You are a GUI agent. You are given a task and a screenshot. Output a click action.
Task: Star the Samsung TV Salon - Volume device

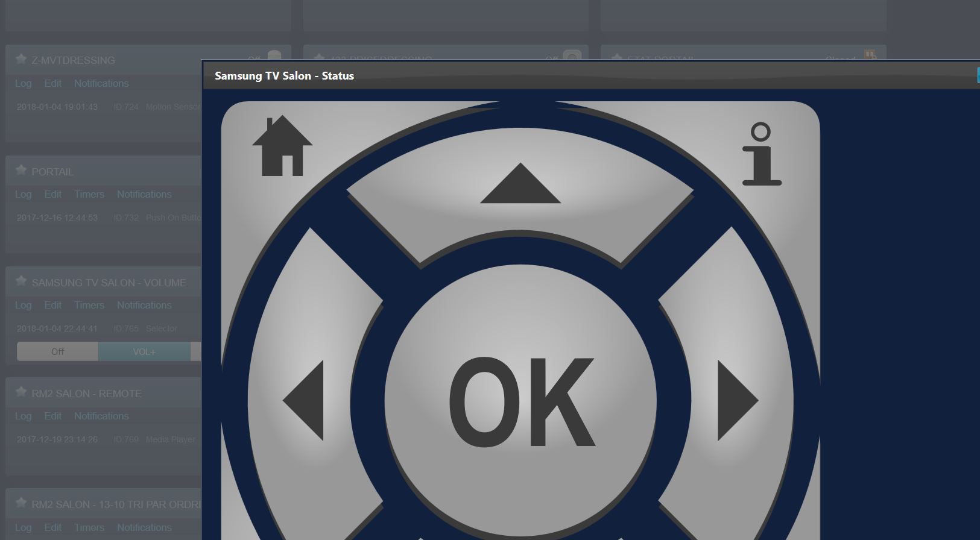click(21, 281)
